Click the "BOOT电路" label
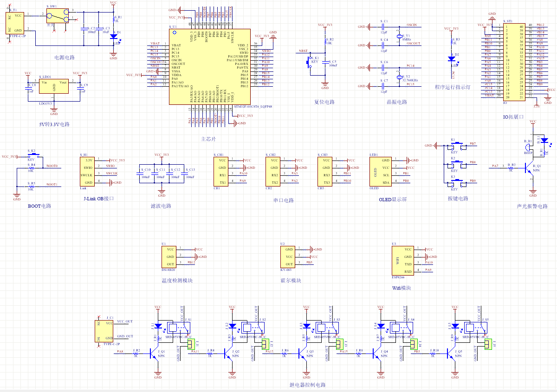The height and width of the screenshot is (392, 557). pyautogui.click(x=39, y=206)
